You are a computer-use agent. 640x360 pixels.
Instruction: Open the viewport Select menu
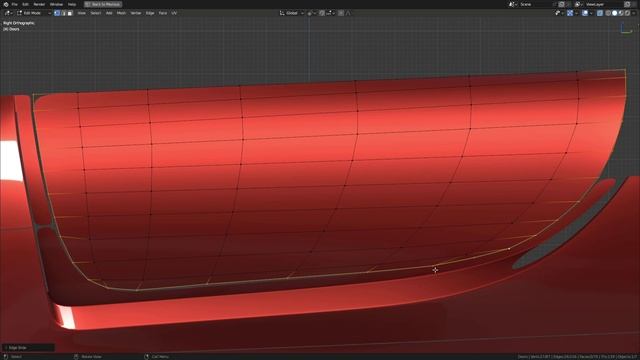tap(96, 13)
